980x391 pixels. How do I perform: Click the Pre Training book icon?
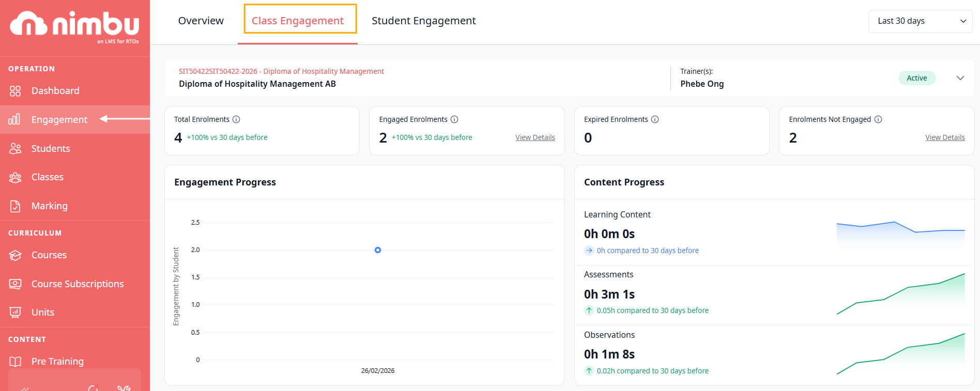(15, 362)
